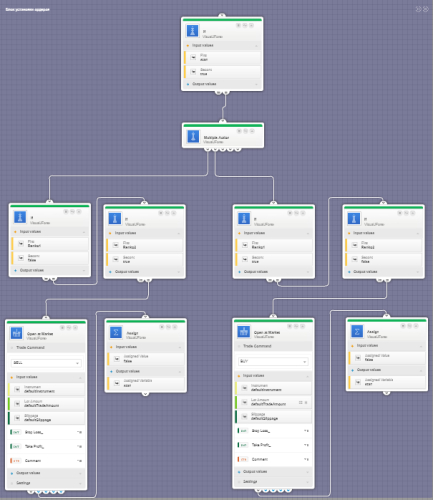Viewport: 433px width, 500px height.
Task: Open the BUY trade command dropdown
Action: tap(273, 361)
